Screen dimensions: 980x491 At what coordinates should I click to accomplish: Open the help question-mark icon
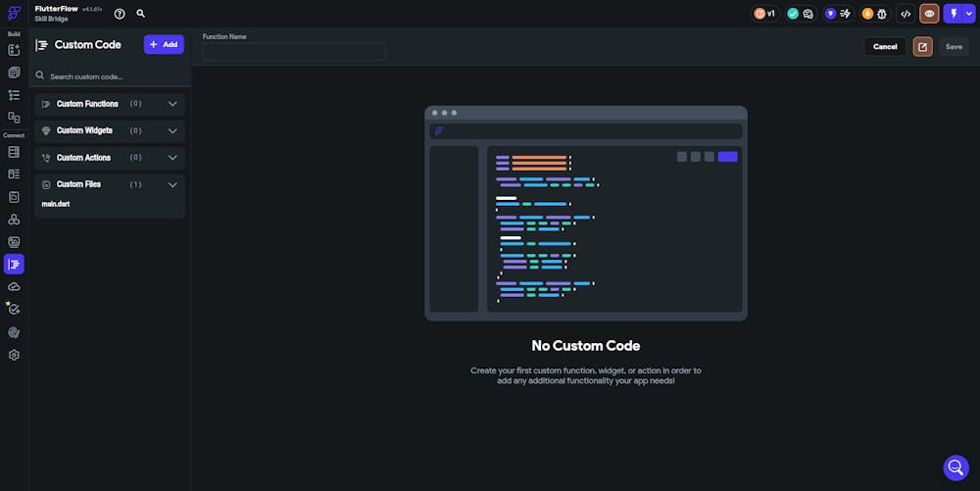pyautogui.click(x=120, y=14)
